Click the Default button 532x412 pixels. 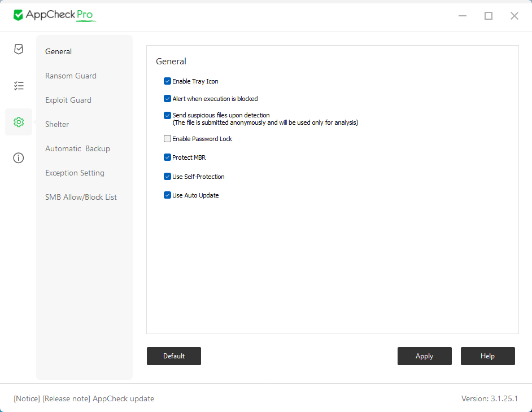coord(174,356)
